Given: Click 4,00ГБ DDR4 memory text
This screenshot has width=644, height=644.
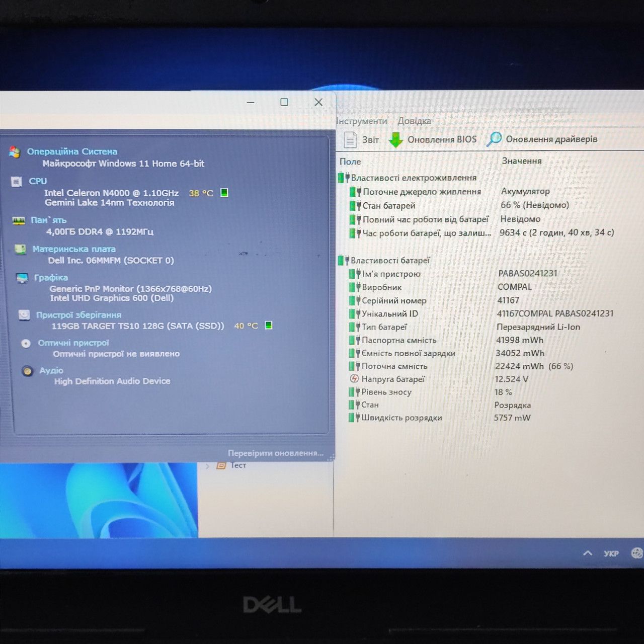Looking at the screenshot, I should click(100, 231).
